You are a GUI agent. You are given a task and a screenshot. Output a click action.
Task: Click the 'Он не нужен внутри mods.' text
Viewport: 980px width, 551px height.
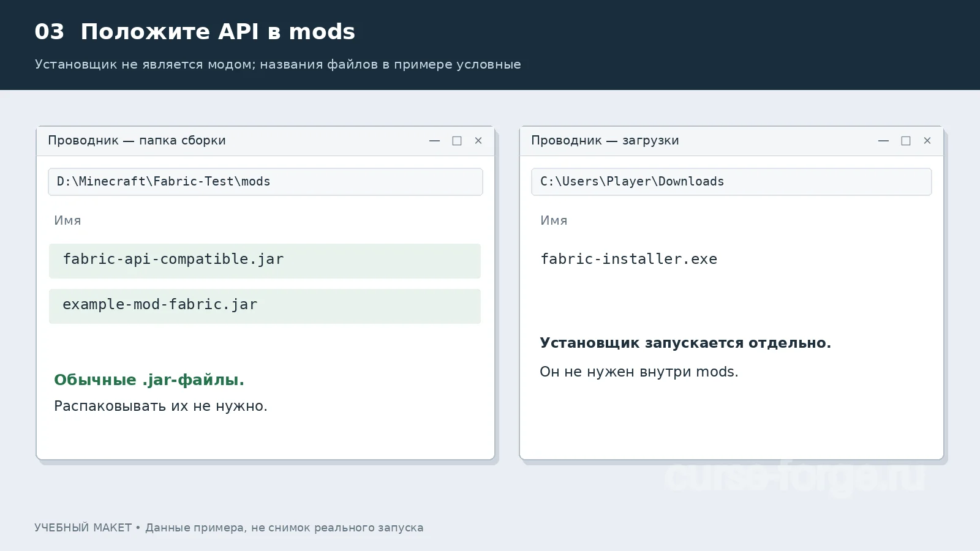(x=639, y=372)
